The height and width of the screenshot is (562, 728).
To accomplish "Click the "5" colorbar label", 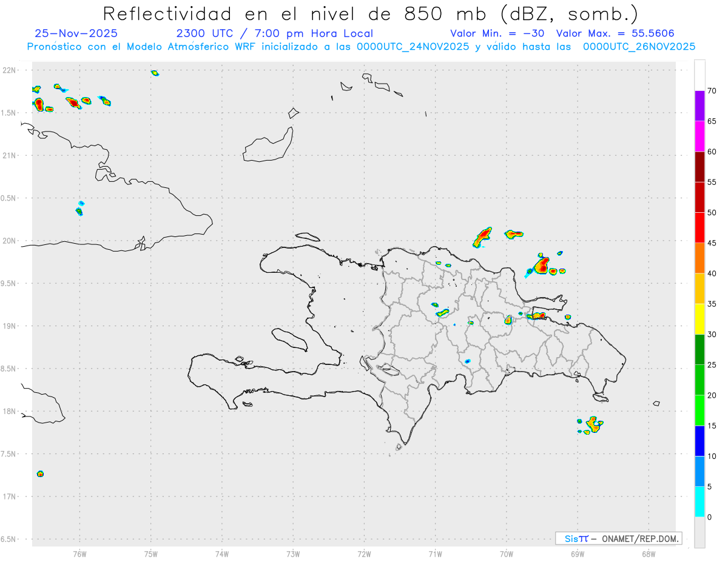I will point(710,487).
